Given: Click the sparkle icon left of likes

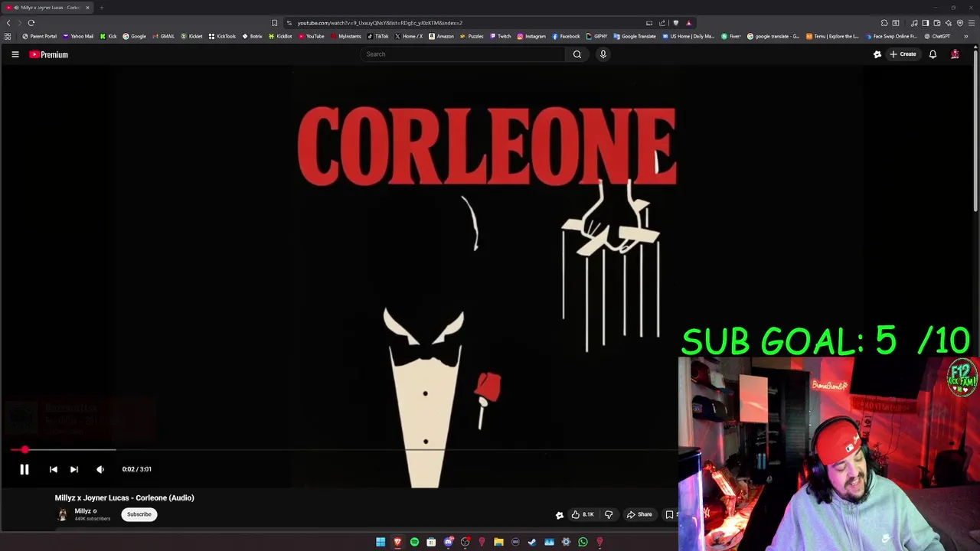Looking at the screenshot, I should click(x=560, y=515).
